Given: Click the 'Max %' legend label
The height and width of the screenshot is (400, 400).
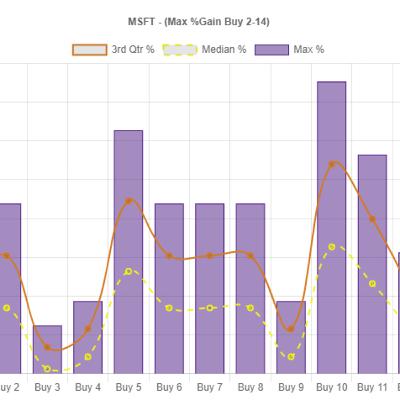Looking at the screenshot, I should 309,50.
